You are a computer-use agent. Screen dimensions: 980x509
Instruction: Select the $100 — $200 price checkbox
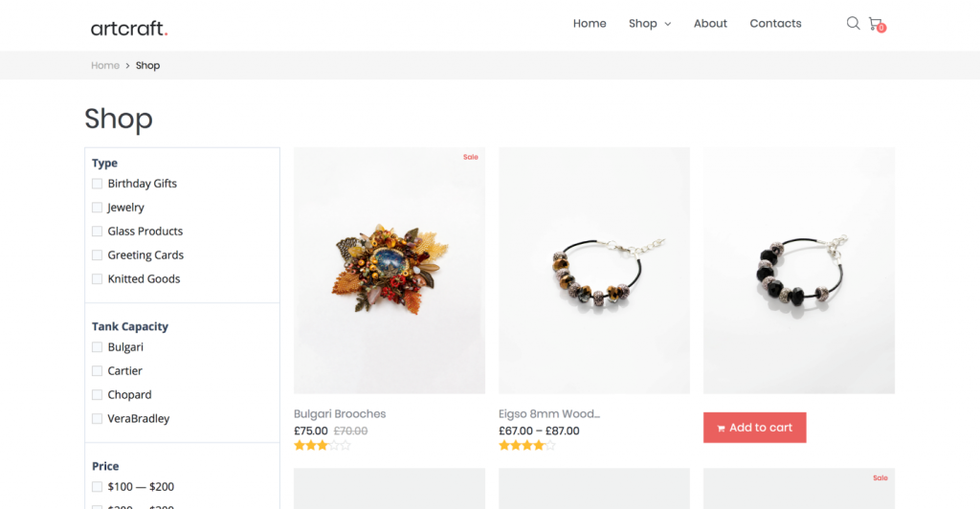coord(98,487)
